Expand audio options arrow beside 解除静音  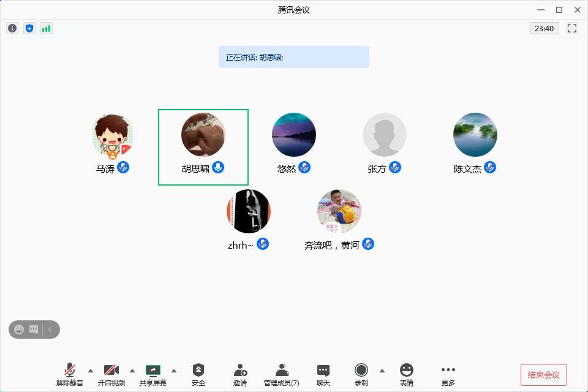[91, 371]
